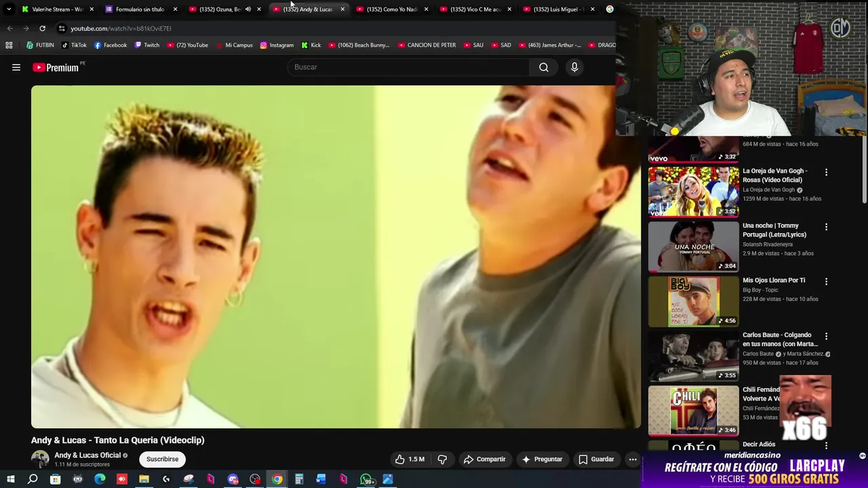Switch to Vico C Me acuerdo tab

pos(475,9)
